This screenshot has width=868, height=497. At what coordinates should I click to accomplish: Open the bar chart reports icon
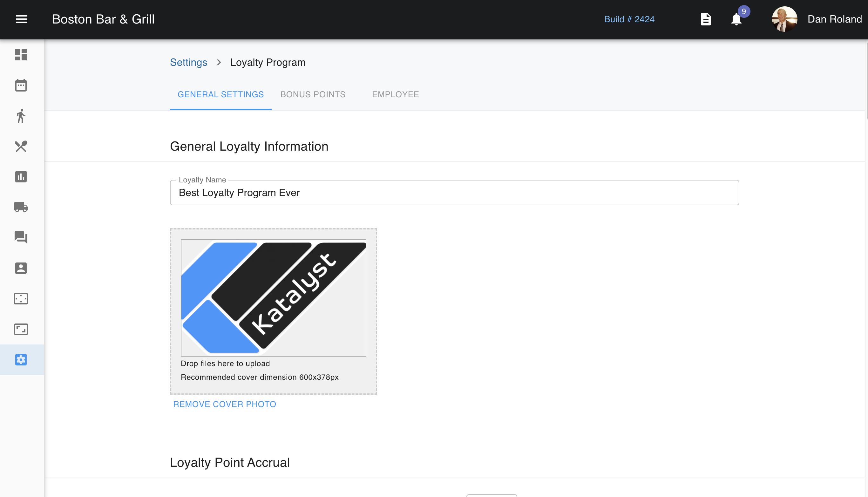[21, 177]
